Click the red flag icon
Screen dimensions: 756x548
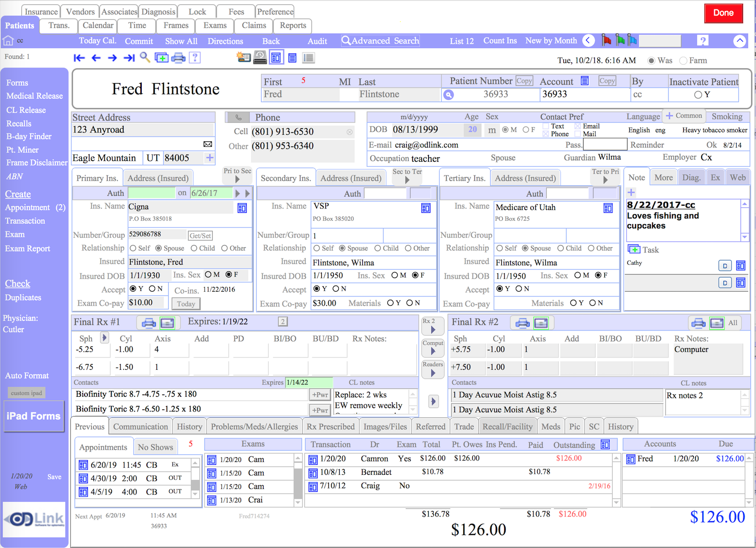click(606, 40)
